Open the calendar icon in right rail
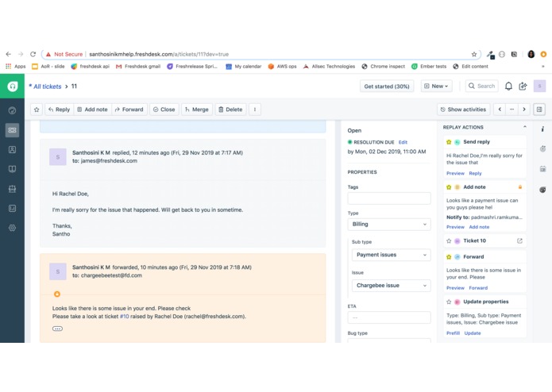This screenshot has width=552, height=392. pos(542,169)
